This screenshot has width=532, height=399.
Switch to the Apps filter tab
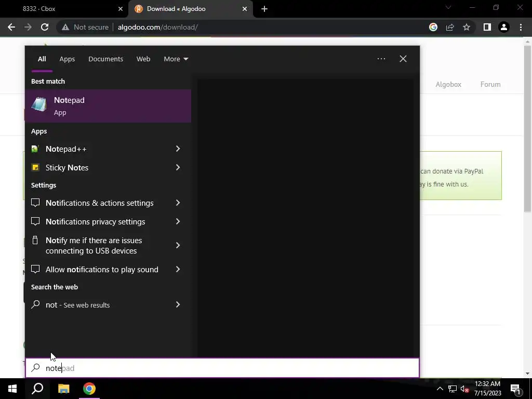67,59
